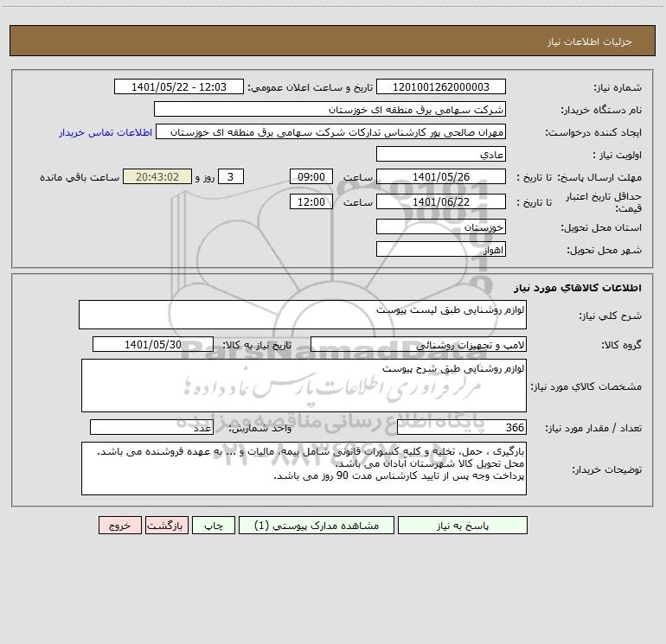Click delivery city field اهواز
Viewport: 666px width, 644px height.
pos(441,249)
